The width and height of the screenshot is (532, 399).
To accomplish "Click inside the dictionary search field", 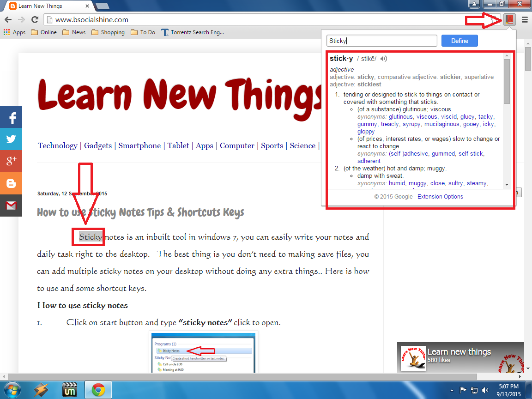I will click(381, 41).
